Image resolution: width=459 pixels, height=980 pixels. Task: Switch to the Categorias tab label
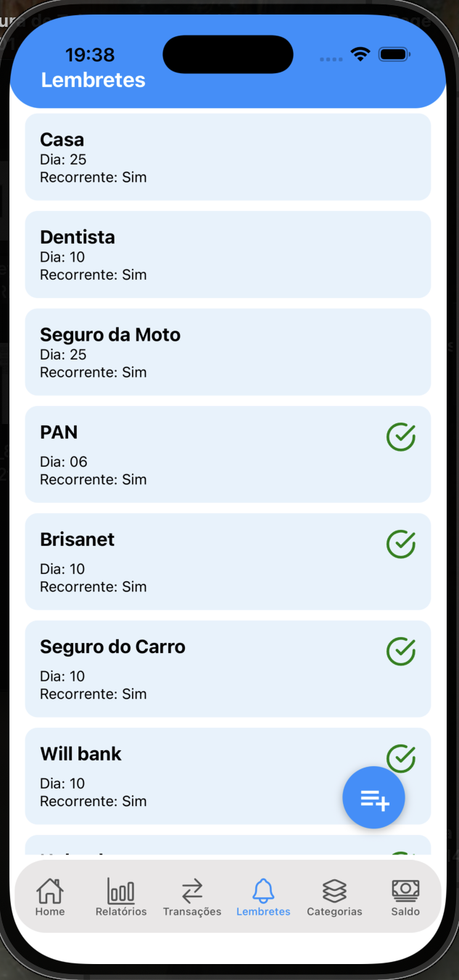[x=334, y=912]
